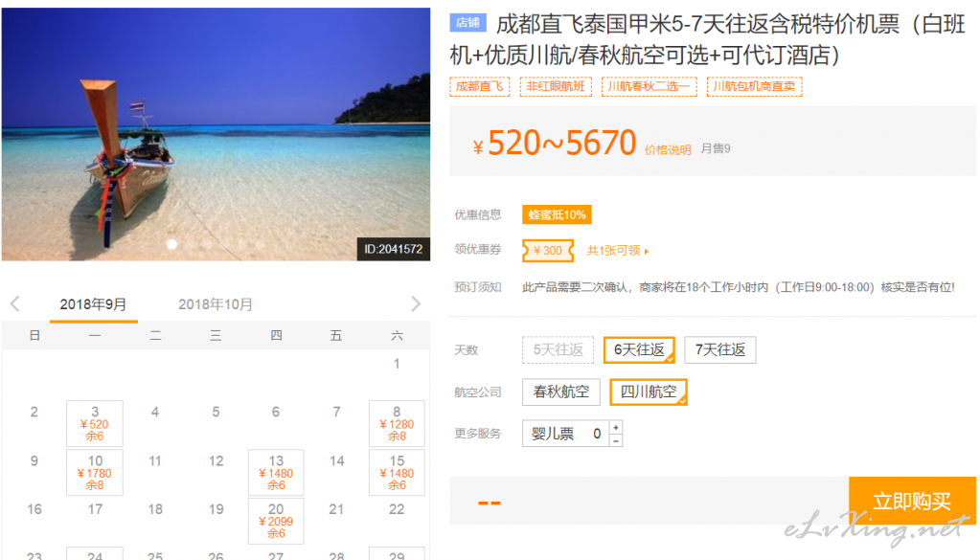Click the ID:2041572 label on the photo

click(x=393, y=249)
